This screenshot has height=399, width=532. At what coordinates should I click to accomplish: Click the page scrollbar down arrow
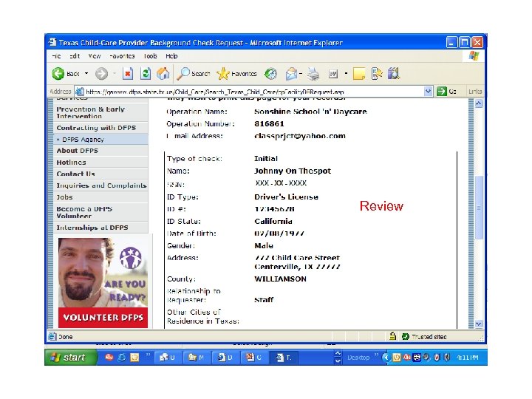(479, 324)
